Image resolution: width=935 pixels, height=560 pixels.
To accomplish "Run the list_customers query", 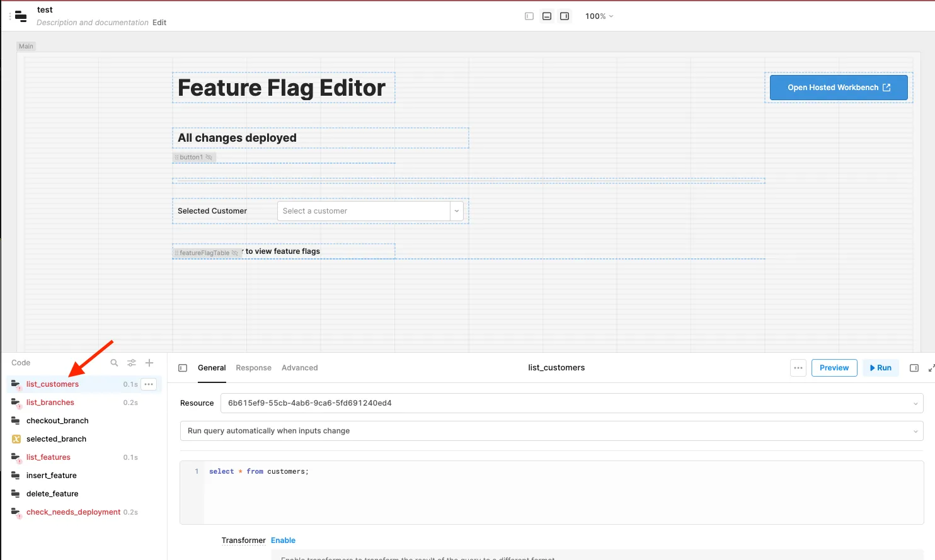I will 880,368.
